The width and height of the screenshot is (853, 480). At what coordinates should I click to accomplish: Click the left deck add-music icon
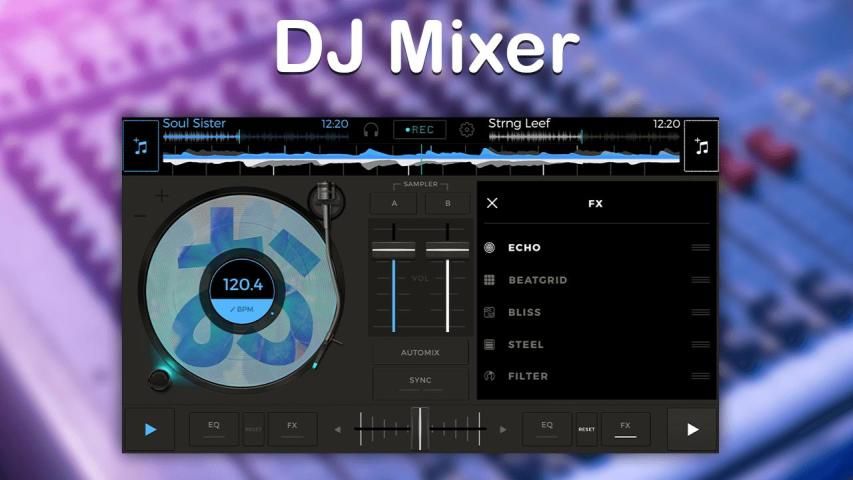tap(140, 146)
